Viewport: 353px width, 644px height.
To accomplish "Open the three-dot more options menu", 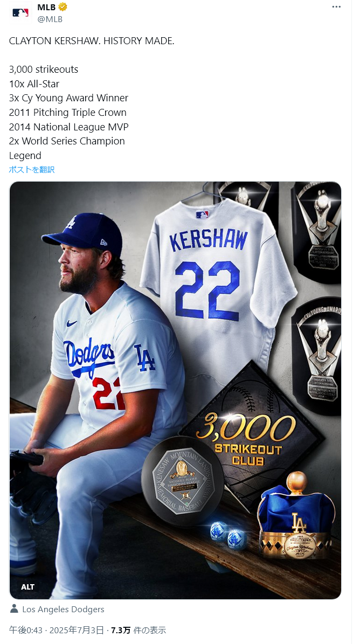I will coord(336,7).
